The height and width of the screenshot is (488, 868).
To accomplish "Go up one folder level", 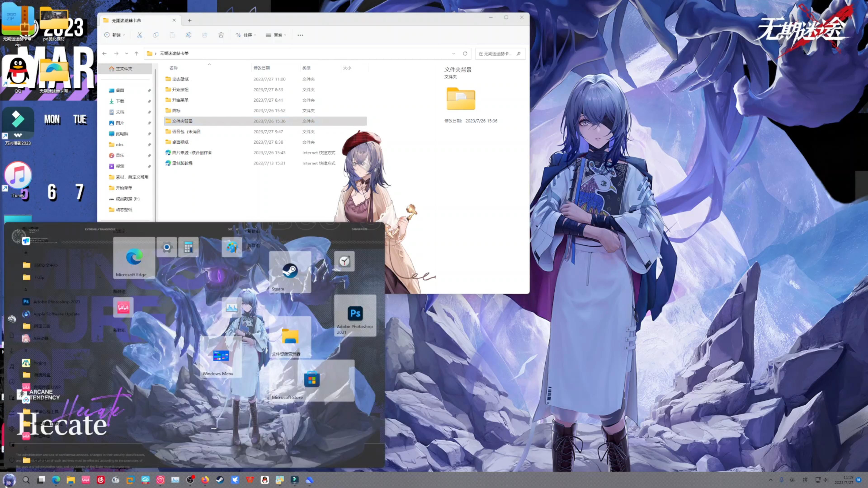I will 137,54.
